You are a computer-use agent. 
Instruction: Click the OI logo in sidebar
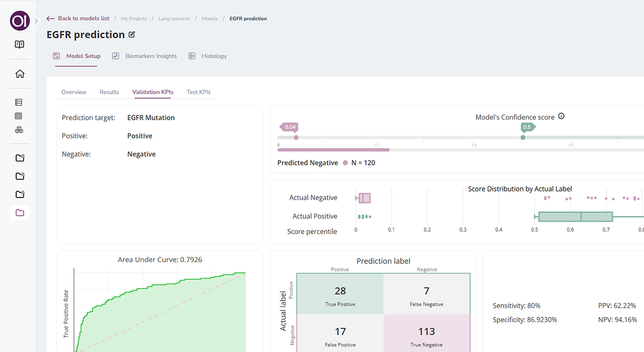pos(20,21)
